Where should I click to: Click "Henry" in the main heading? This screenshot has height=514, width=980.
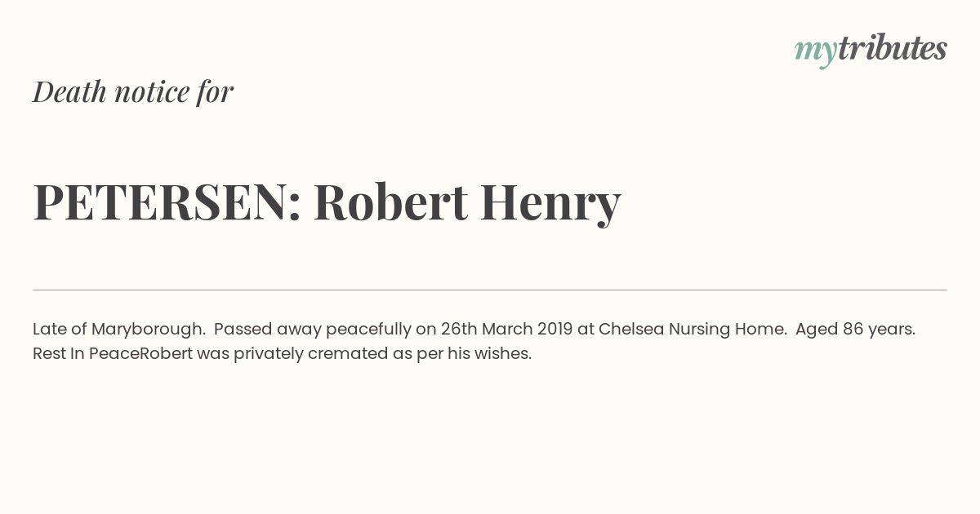tap(550, 203)
